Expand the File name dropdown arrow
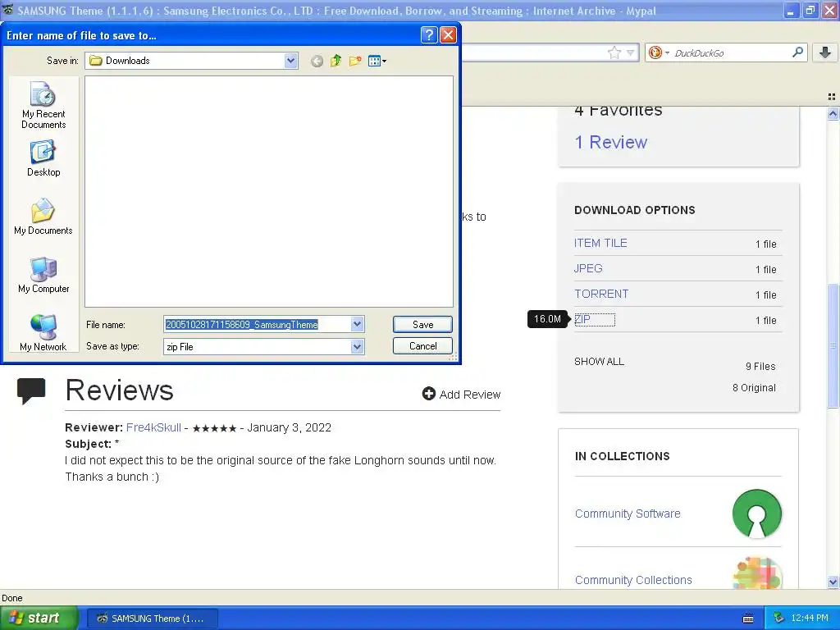Image resolution: width=840 pixels, height=630 pixels. (357, 324)
